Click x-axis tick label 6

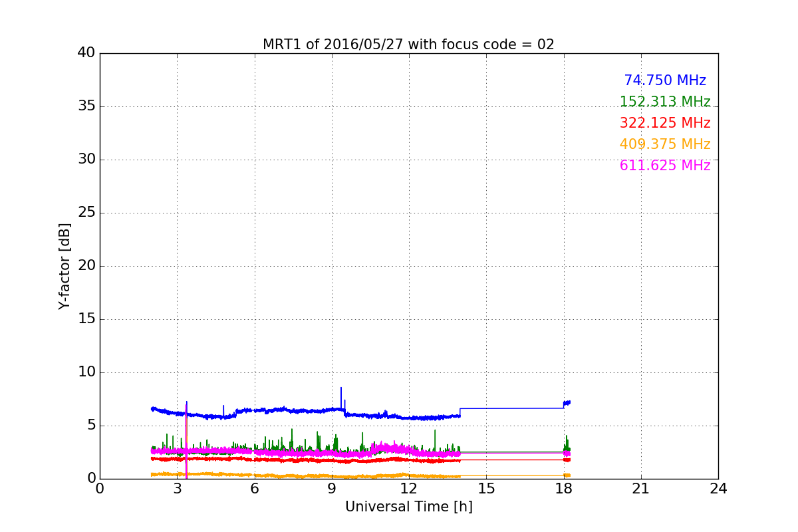point(255,489)
